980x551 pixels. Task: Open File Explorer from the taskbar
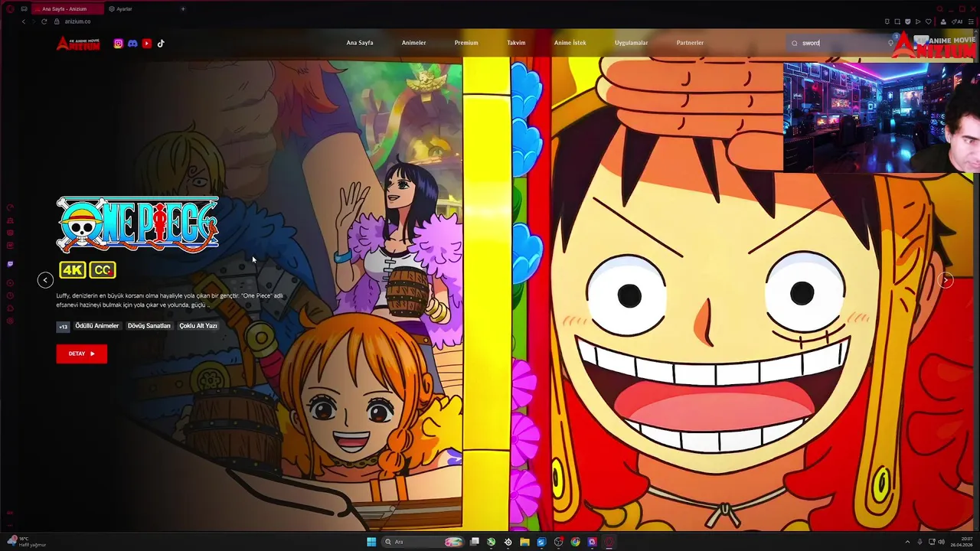tap(524, 542)
